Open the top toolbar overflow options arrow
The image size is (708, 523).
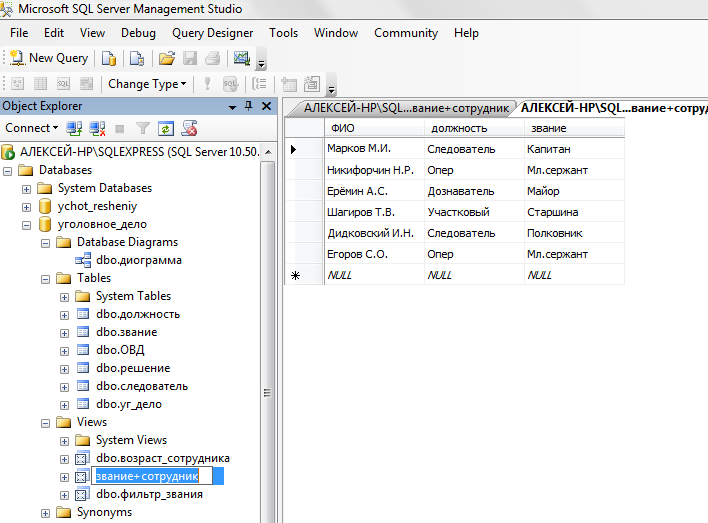pyautogui.click(x=261, y=64)
